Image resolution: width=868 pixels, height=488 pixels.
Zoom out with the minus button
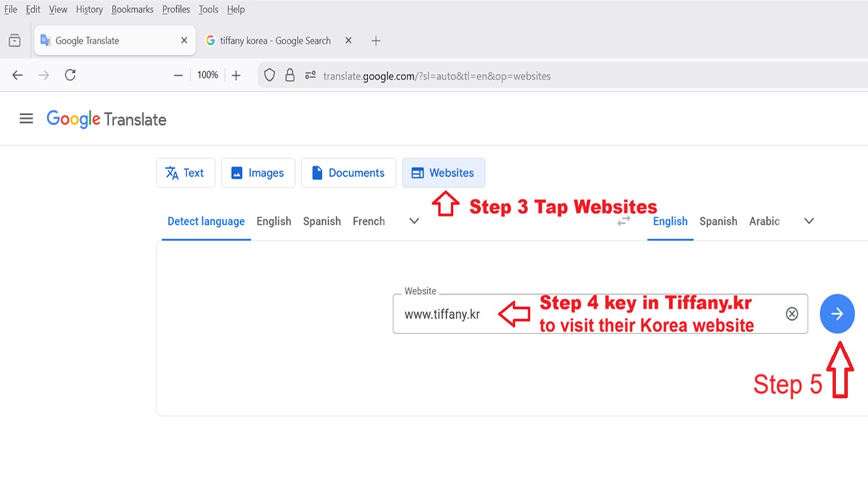point(178,75)
